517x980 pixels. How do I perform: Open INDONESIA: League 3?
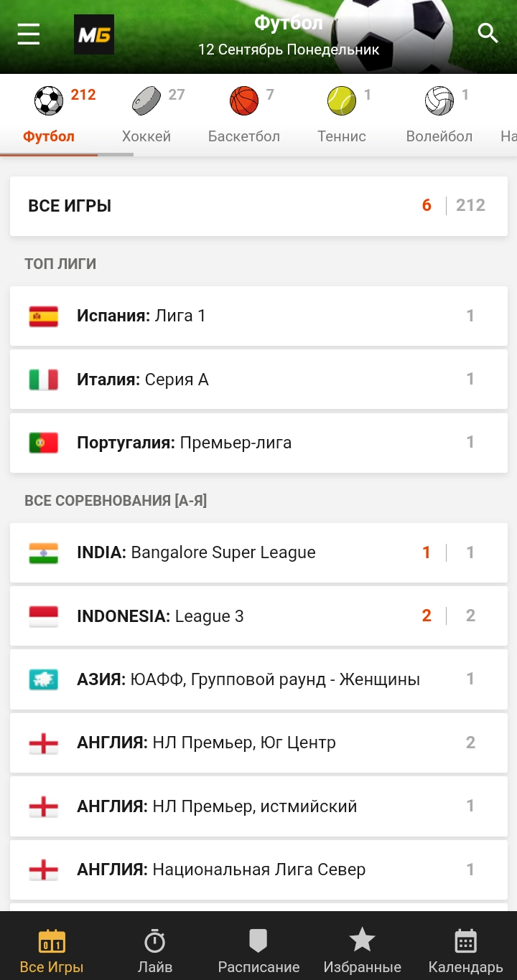click(x=258, y=616)
